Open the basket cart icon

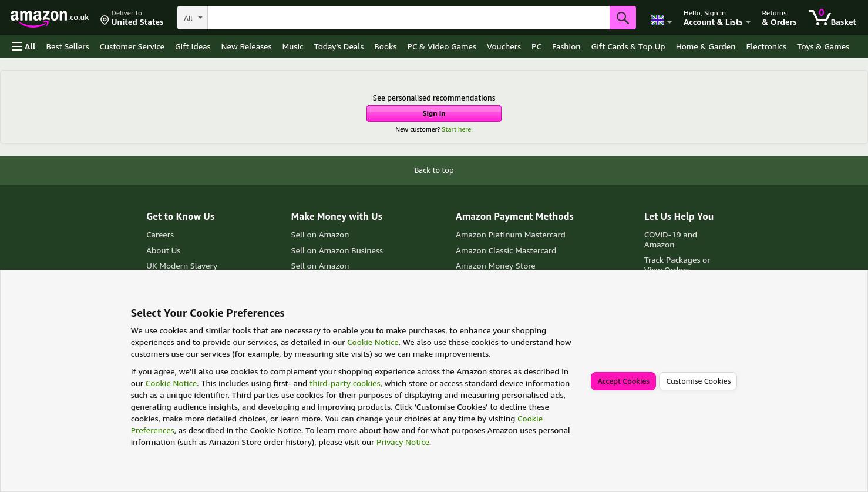(x=832, y=18)
